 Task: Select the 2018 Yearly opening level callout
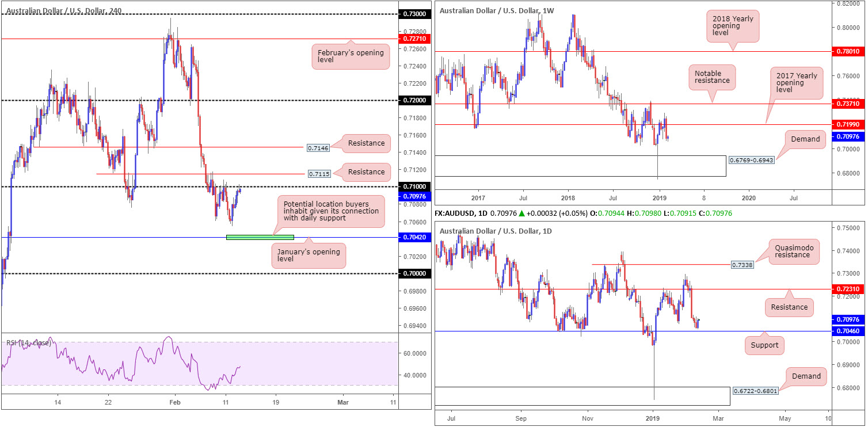733,29
